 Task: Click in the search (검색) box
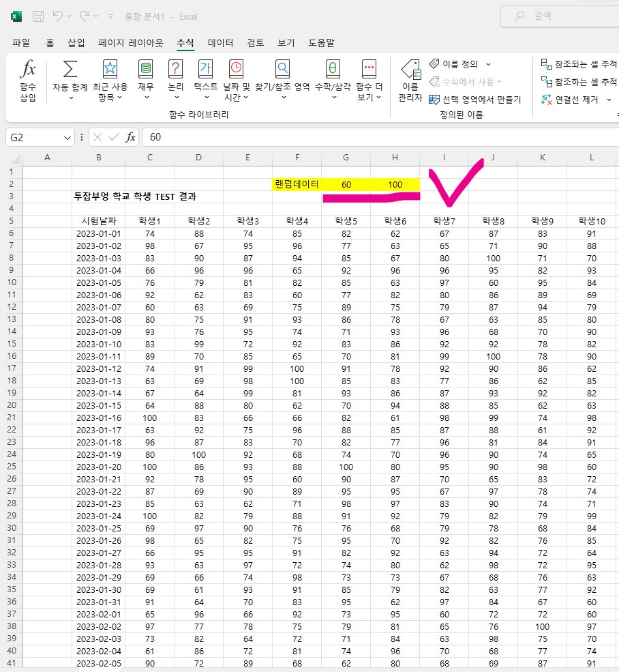coord(560,16)
